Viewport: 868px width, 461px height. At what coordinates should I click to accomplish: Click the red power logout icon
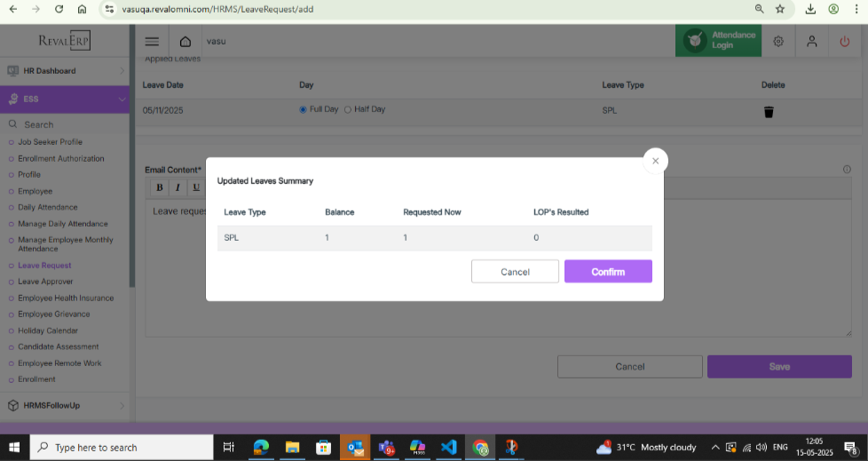(844, 42)
